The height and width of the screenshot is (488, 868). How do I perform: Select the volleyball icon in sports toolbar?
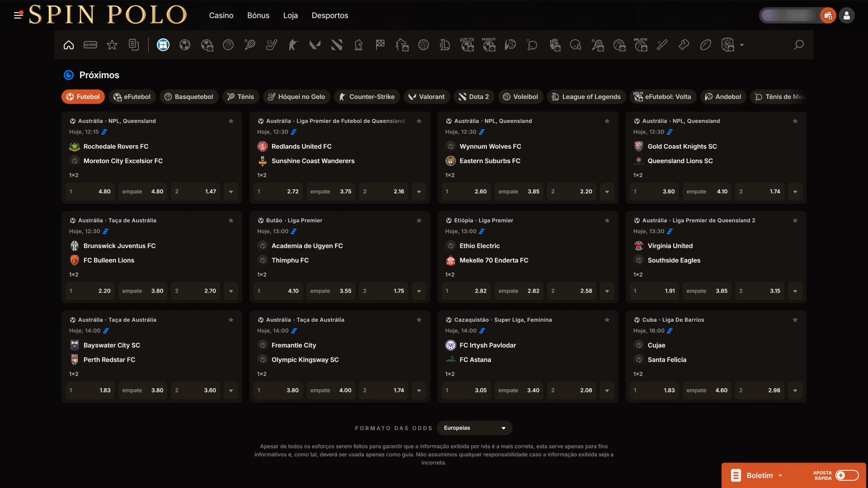coord(424,45)
